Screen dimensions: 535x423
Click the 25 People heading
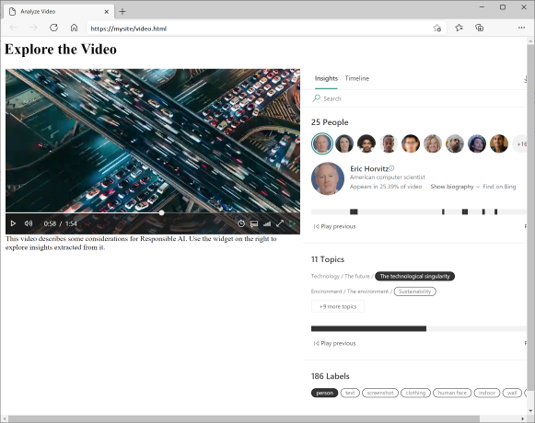coord(330,122)
